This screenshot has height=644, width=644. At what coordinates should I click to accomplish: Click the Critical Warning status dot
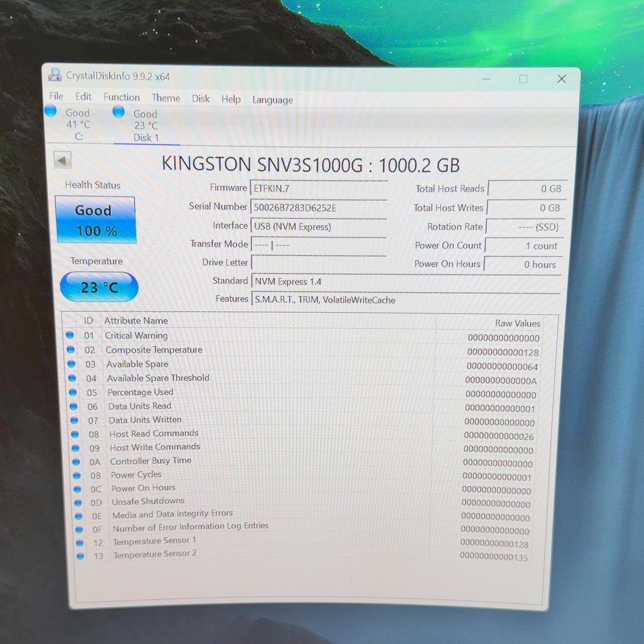coord(70,335)
